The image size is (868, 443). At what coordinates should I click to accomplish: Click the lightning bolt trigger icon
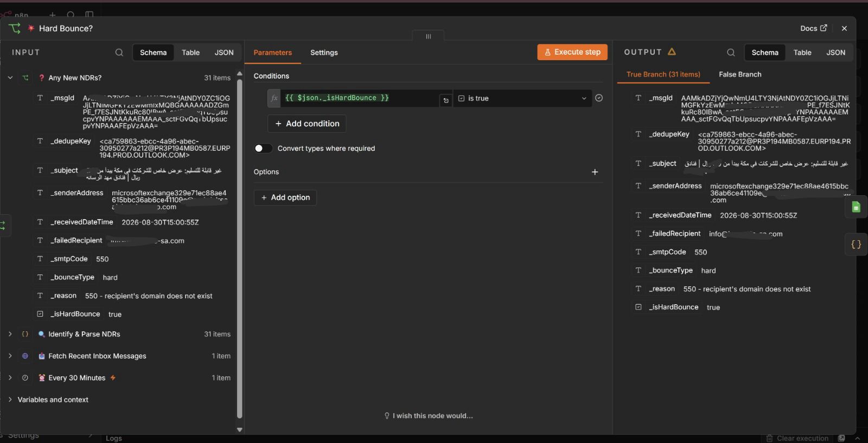[x=113, y=378]
